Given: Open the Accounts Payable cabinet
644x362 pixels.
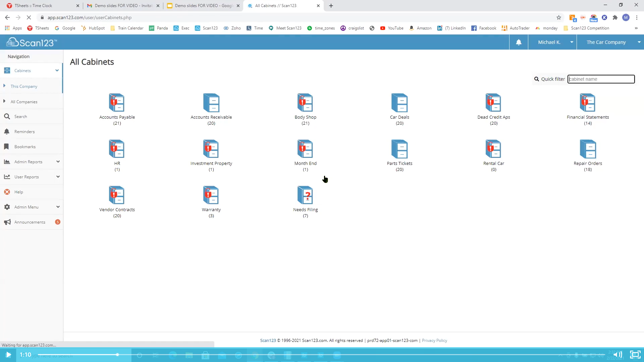Looking at the screenshot, I should (117, 107).
